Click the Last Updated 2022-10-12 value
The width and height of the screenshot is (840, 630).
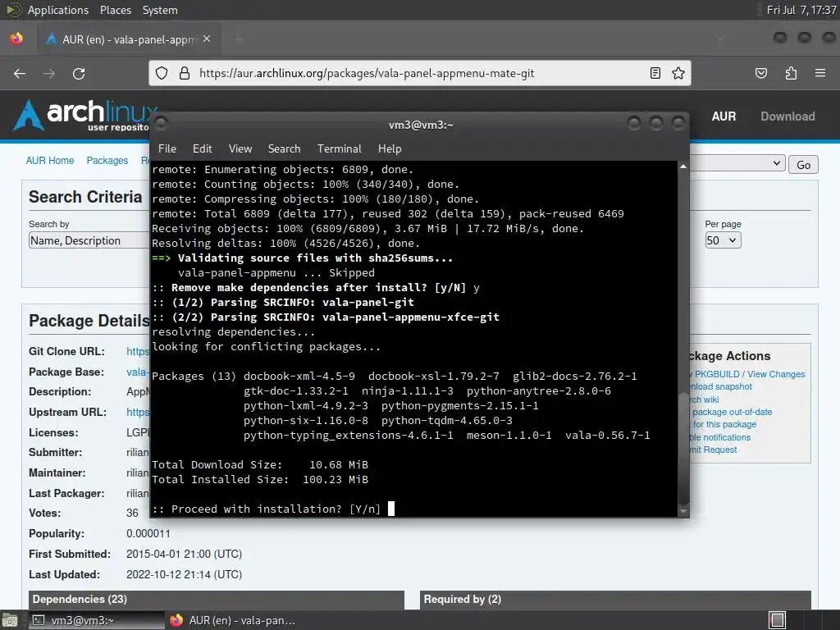[185, 574]
